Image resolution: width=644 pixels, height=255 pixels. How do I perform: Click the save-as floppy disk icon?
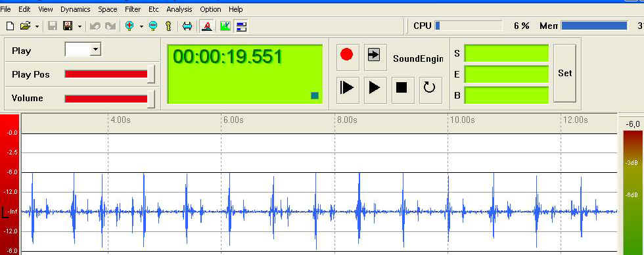click(x=68, y=26)
